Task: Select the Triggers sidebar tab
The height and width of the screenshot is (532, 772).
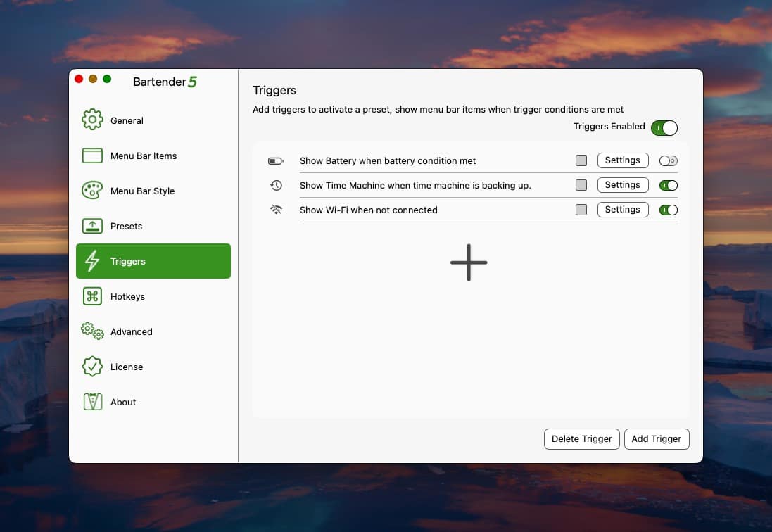Action: (153, 261)
